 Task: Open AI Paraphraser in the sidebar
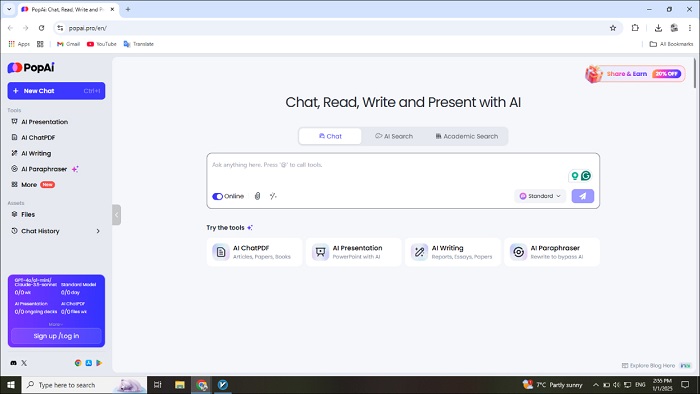(45, 169)
